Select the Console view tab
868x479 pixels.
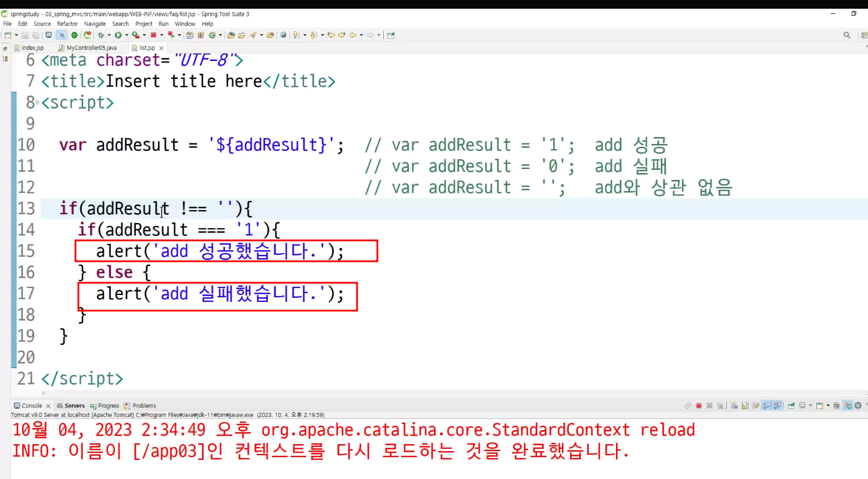(31, 406)
